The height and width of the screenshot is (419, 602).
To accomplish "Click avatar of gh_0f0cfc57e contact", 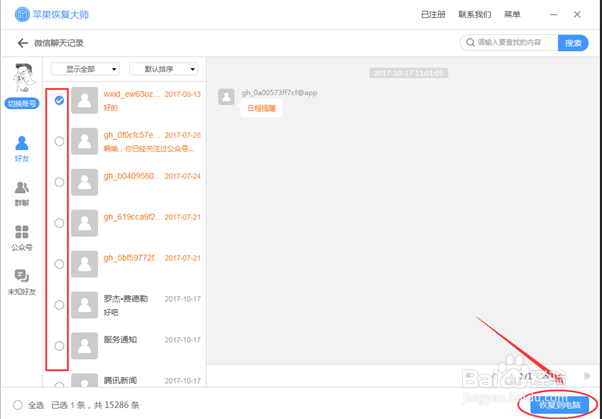I will (84, 141).
